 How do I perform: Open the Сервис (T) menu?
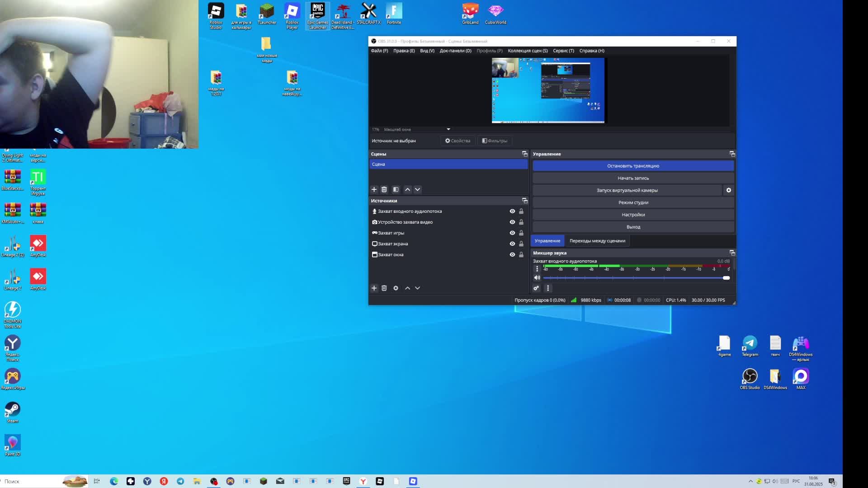pos(563,51)
